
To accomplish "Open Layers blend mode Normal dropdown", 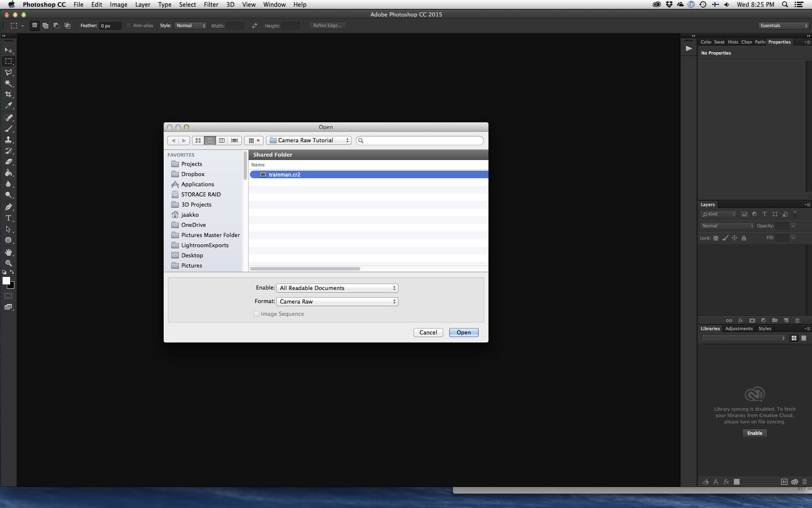I will point(727,226).
